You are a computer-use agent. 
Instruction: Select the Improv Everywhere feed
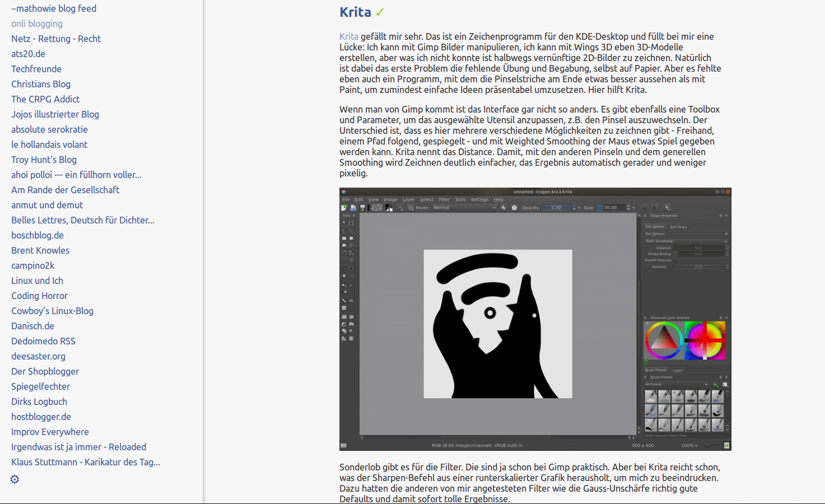coord(50,432)
